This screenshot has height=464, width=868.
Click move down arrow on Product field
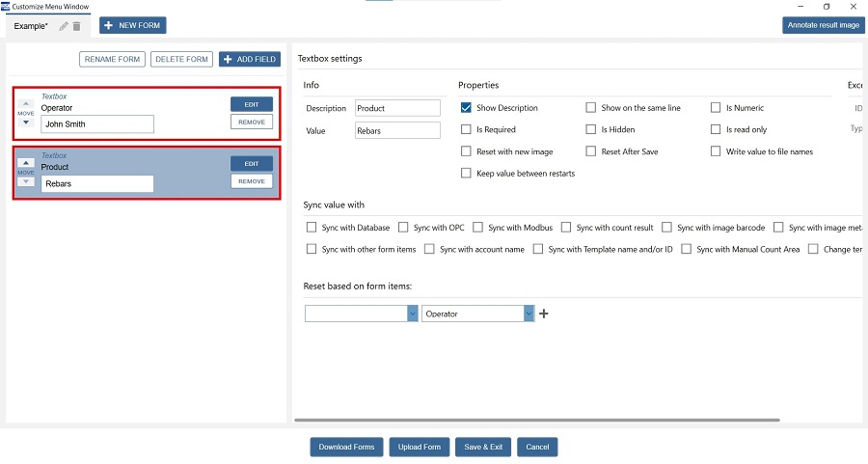click(x=26, y=181)
